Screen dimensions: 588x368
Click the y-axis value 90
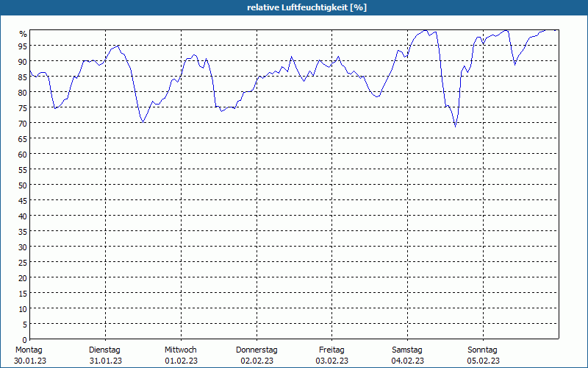click(23, 61)
